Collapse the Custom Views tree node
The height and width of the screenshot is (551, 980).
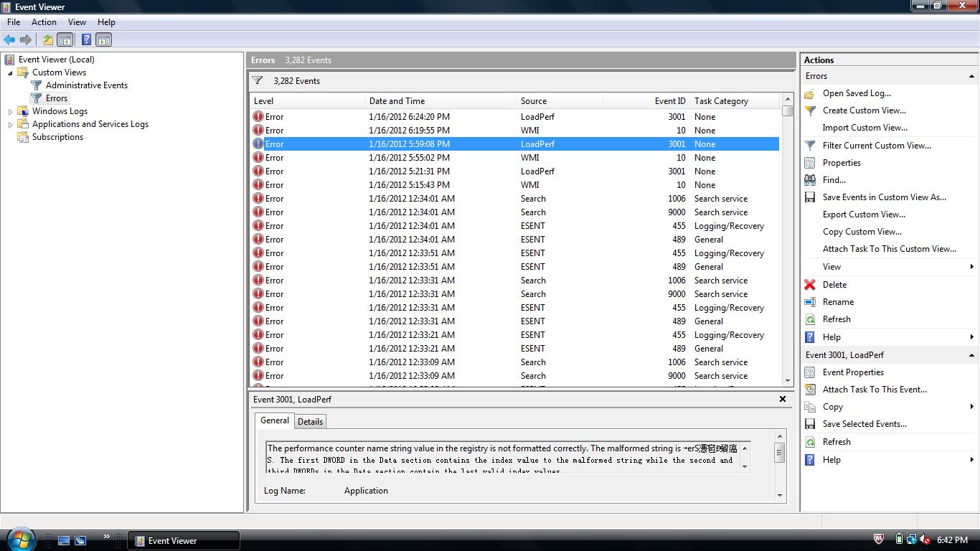click(10, 72)
